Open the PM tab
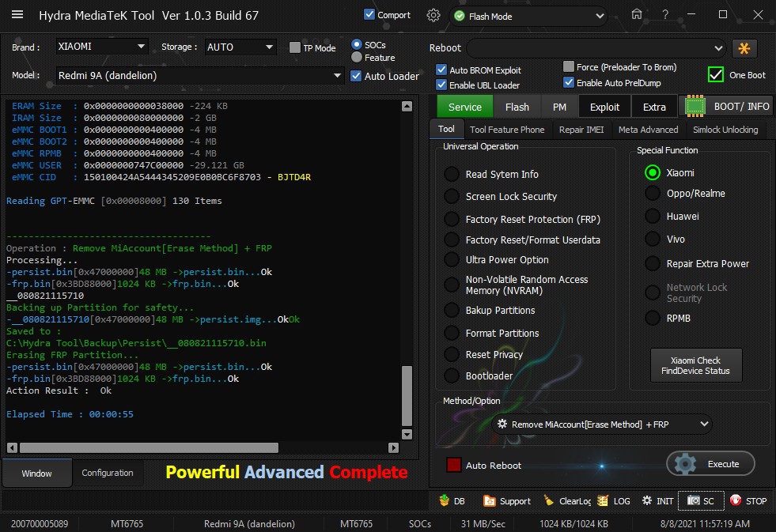The height and width of the screenshot is (532, 776). tap(560, 107)
